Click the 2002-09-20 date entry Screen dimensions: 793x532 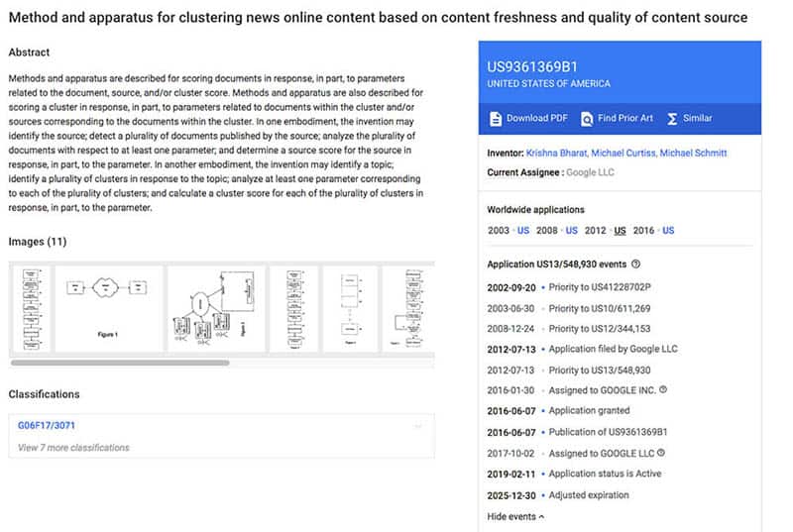coord(511,287)
